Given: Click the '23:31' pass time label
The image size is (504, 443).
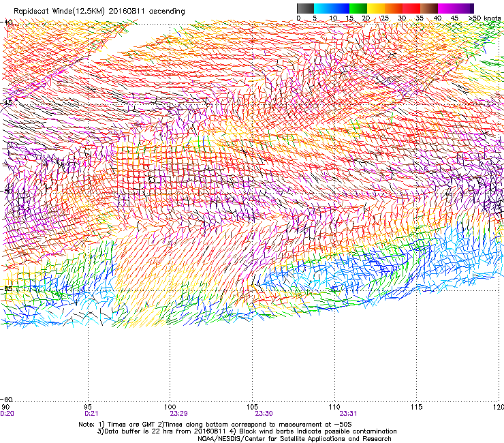Looking at the screenshot, I should click(349, 414).
